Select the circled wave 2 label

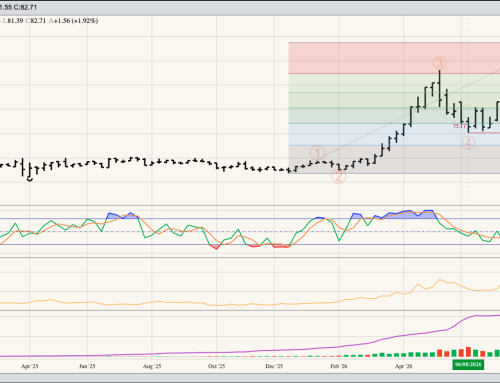click(339, 176)
